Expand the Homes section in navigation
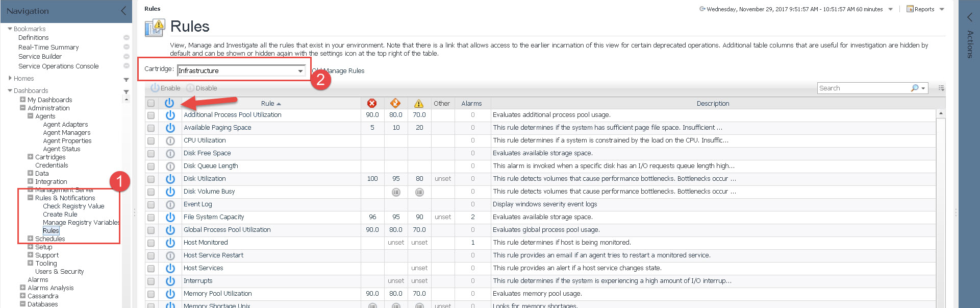 coord(10,78)
